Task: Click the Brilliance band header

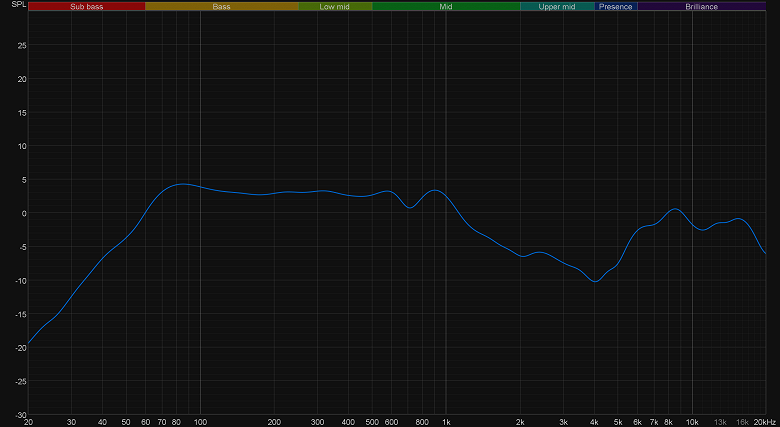Action: [x=701, y=6]
